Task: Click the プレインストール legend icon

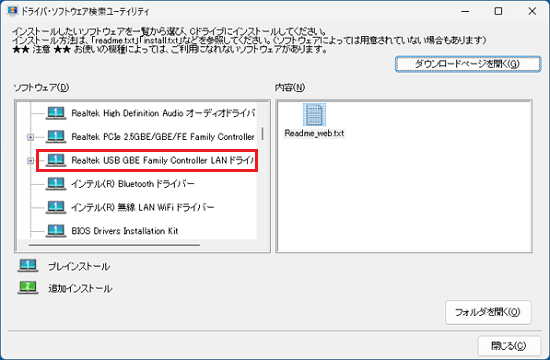Action: [x=28, y=266]
